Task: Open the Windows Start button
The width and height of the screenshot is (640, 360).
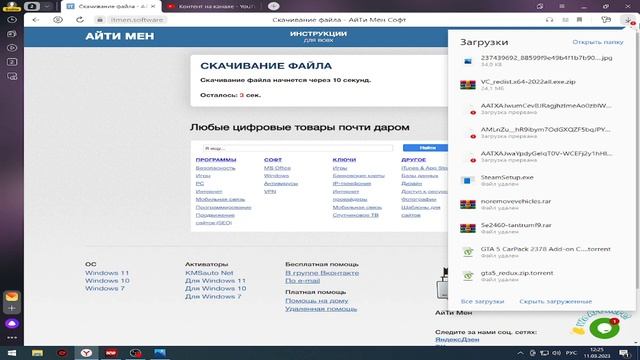Action: pos(12,353)
